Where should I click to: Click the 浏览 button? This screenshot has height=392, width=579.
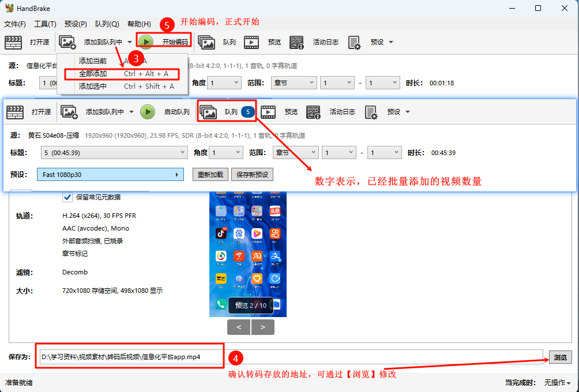click(560, 357)
